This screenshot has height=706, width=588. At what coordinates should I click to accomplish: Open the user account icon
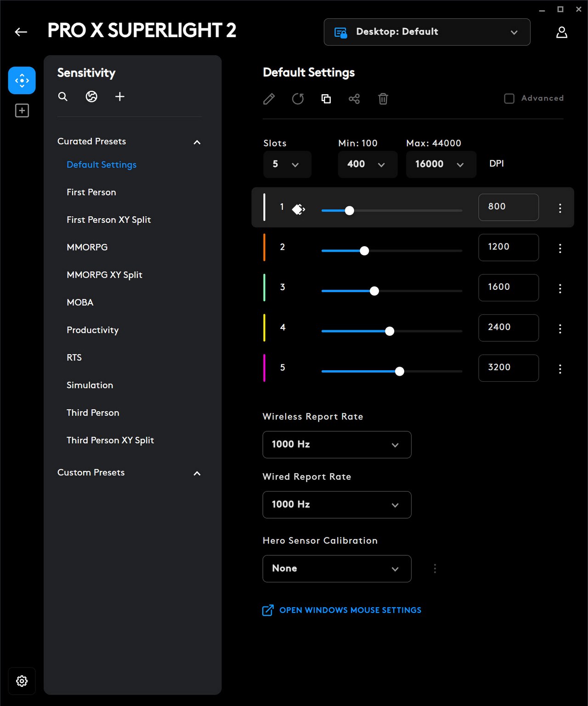(561, 32)
